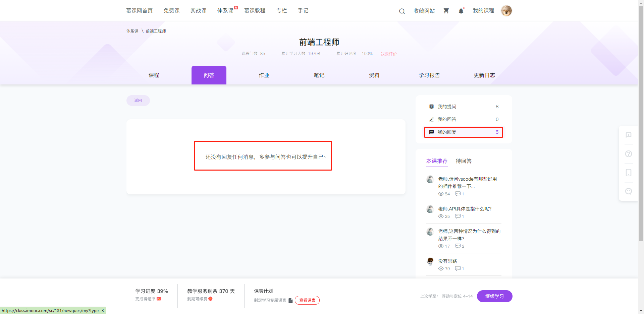Click avatar of the vscode插件 question

coord(430,179)
